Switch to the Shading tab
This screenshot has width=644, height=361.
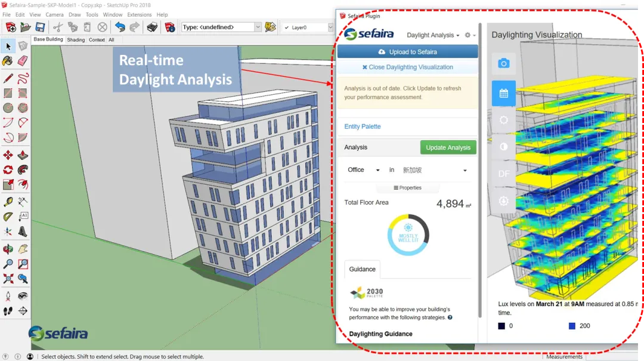coord(76,40)
